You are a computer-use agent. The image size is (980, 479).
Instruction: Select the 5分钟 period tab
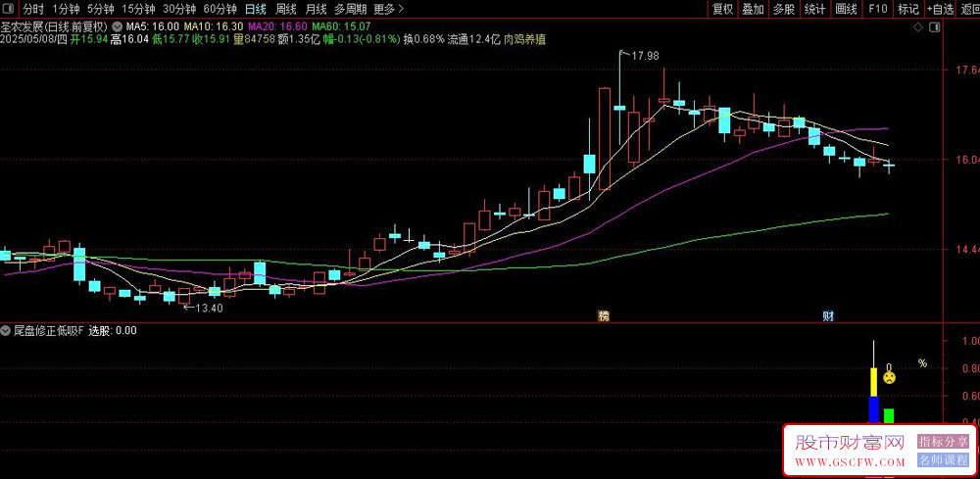point(101,9)
